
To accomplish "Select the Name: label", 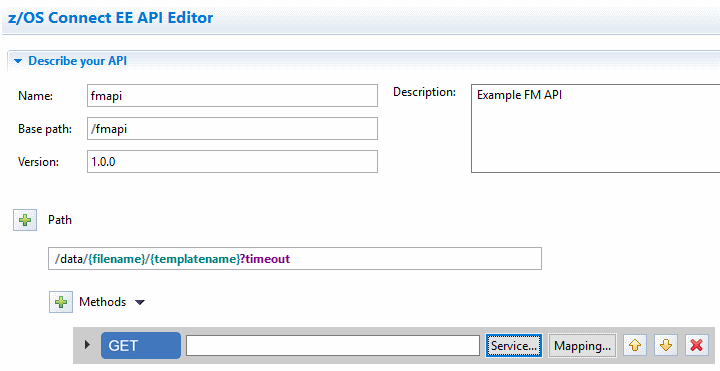I will pos(35,96).
